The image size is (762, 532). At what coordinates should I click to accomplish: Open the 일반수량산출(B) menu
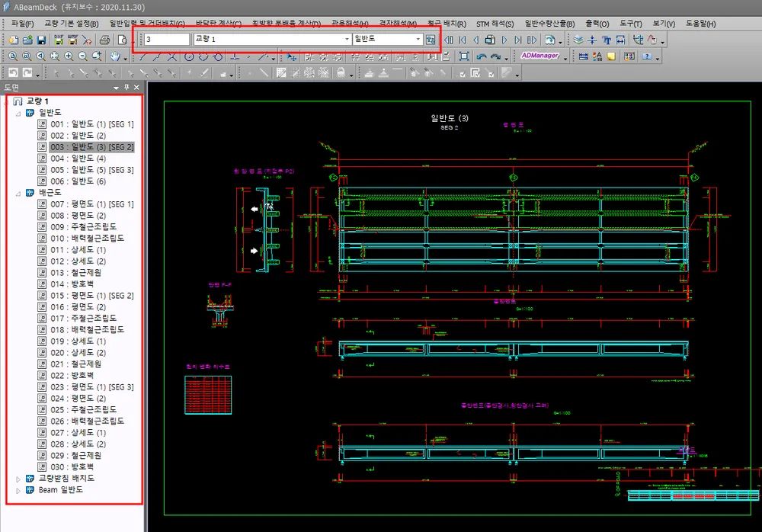click(549, 24)
